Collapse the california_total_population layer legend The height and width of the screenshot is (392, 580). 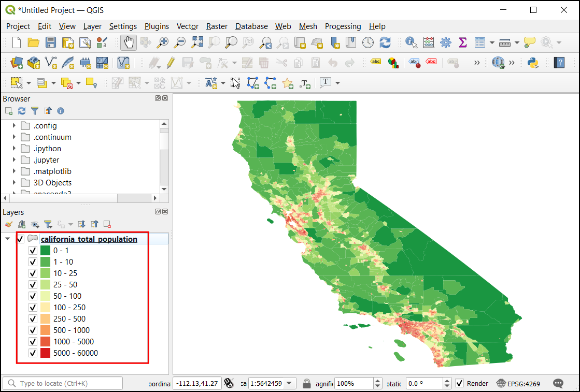click(x=7, y=239)
